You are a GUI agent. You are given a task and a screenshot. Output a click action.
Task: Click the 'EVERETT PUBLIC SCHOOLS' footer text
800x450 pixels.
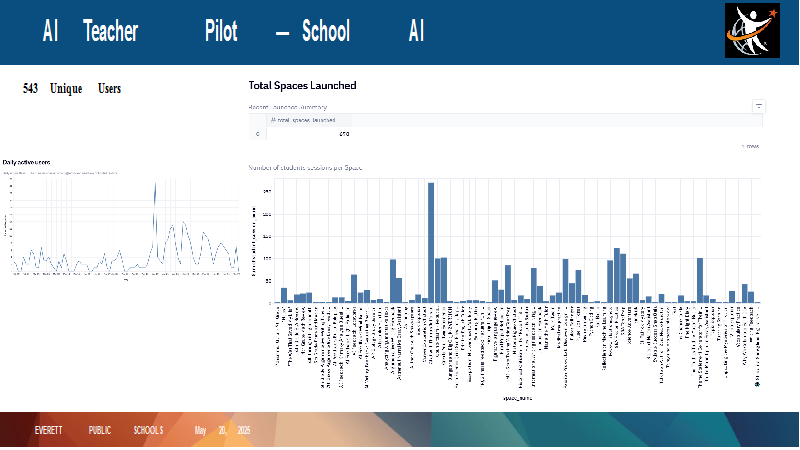(99, 430)
